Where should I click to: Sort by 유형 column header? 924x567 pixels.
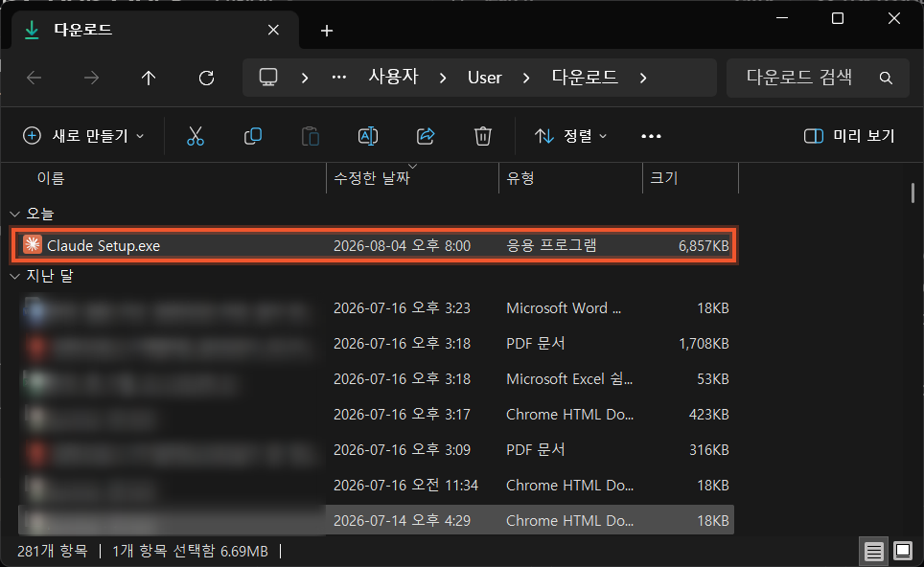click(520, 178)
